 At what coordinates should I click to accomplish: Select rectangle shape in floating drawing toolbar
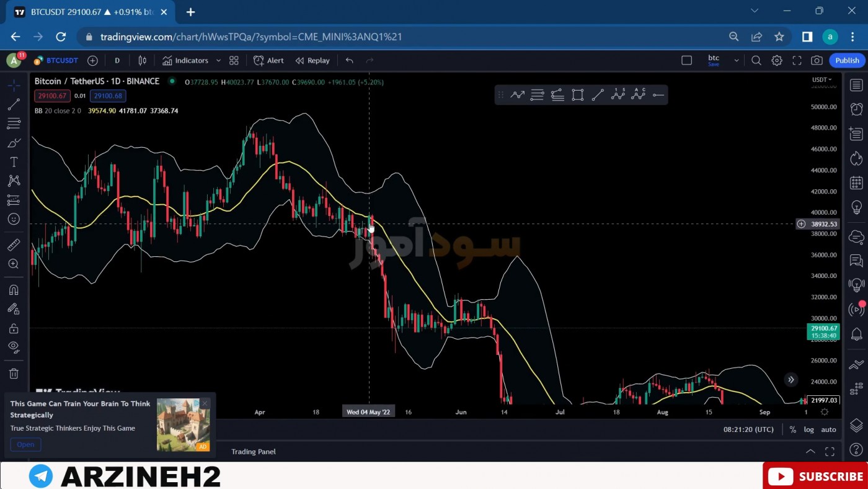coord(577,95)
